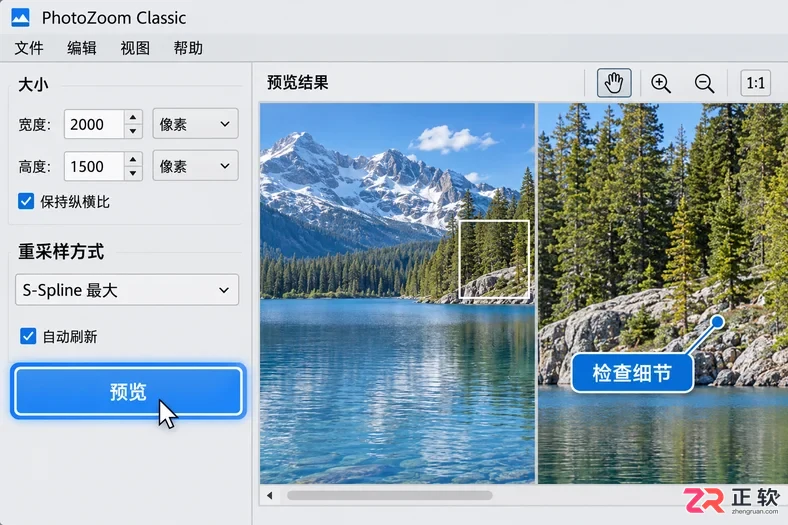Decrease height with the down arrow
This screenshot has height=525, width=788.
133,173
